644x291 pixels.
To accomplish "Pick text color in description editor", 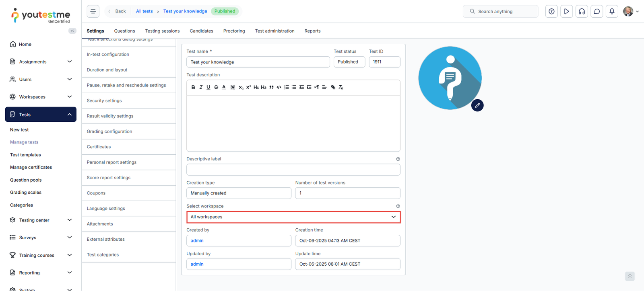I will pyautogui.click(x=224, y=87).
